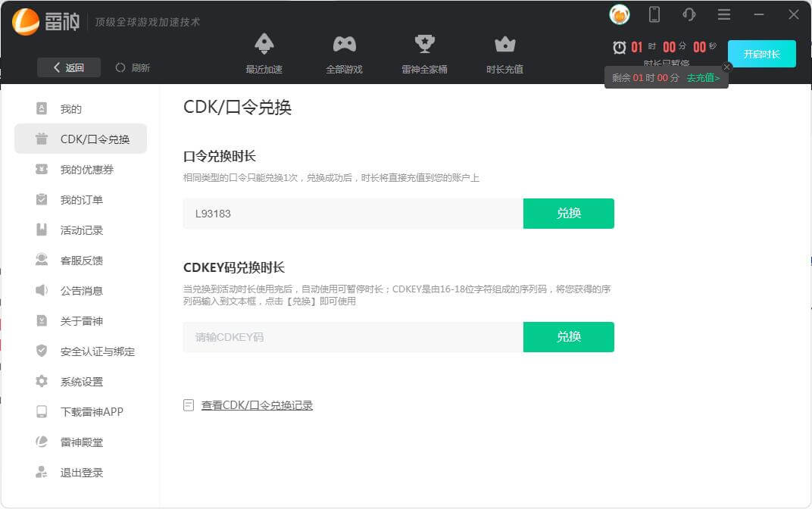
Task: Click the 去充值 recharge link
Action: [x=703, y=78]
